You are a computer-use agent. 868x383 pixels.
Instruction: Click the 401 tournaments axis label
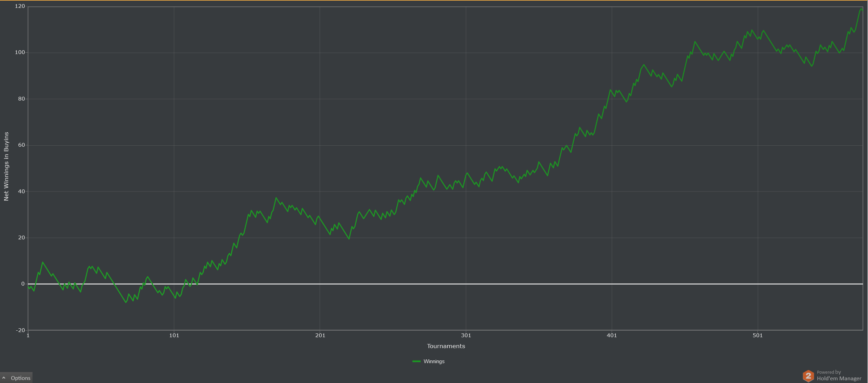pos(612,335)
